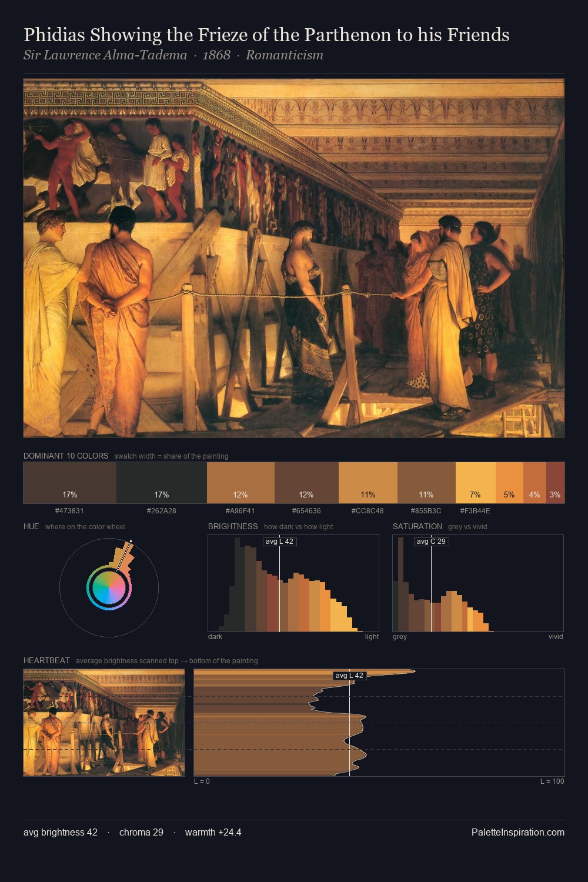Click the heartbeat brightness profile chart
588x882 pixels.
coord(379,723)
